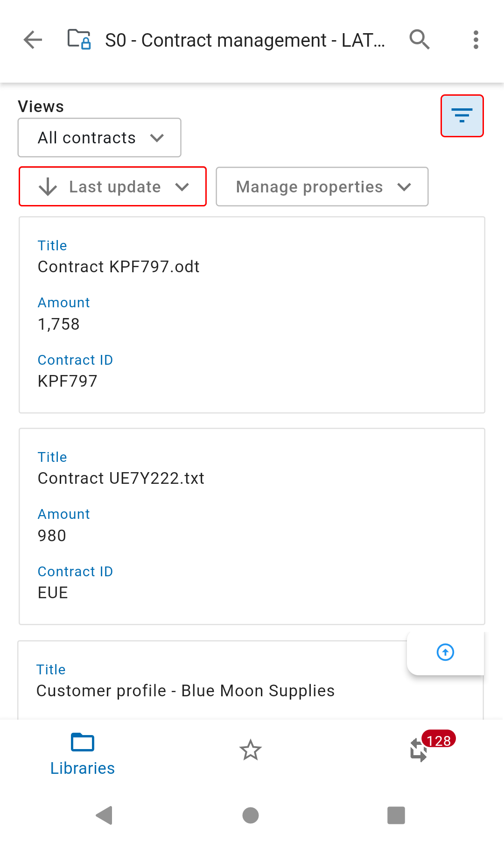
Task: Open Customer profile - Blue Moon Supplies
Action: [185, 691]
